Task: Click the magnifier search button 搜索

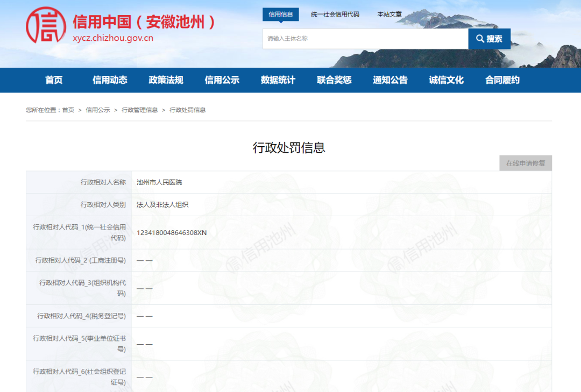Action: tap(489, 39)
